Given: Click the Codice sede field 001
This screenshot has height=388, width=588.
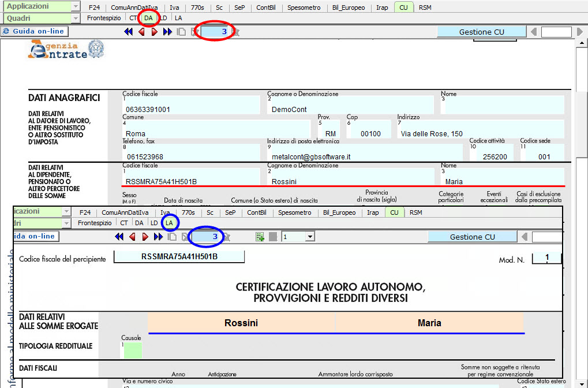Looking at the screenshot, I should [x=542, y=152].
